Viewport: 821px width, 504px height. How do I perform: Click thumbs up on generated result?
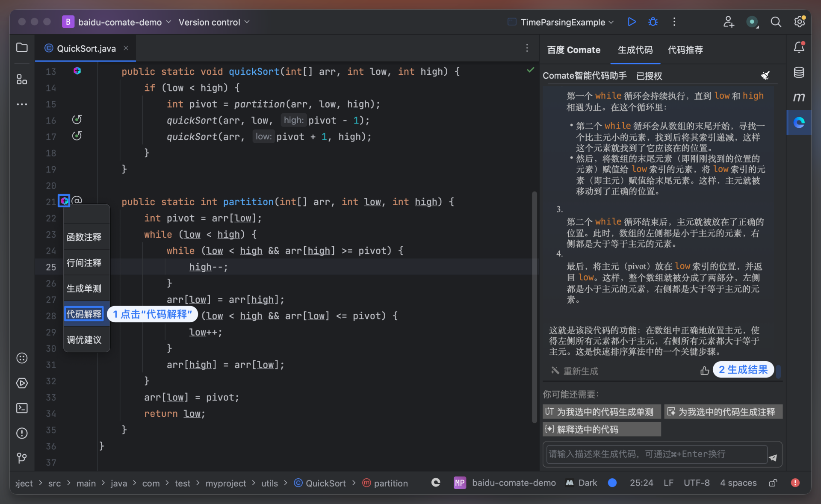[x=705, y=371]
